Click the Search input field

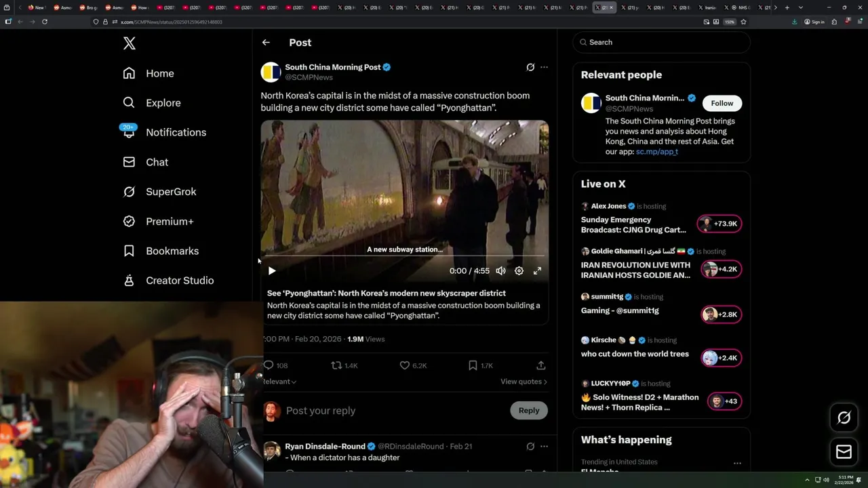point(665,42)
